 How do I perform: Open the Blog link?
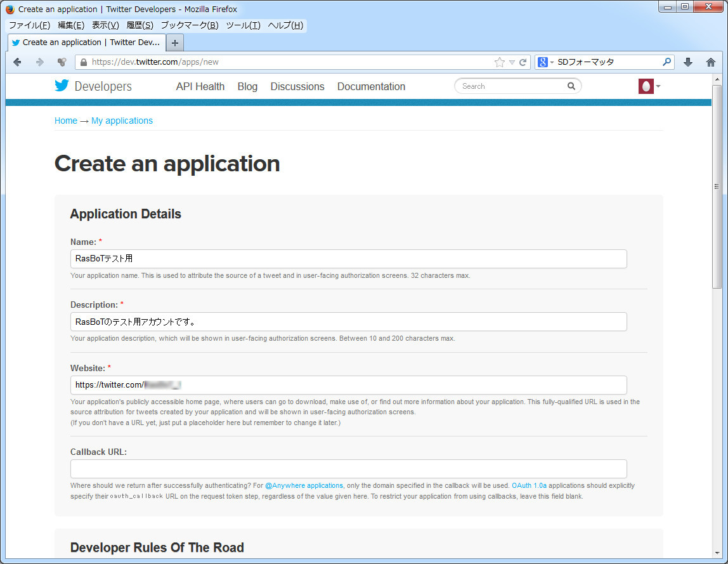click(x=247, y=86)
